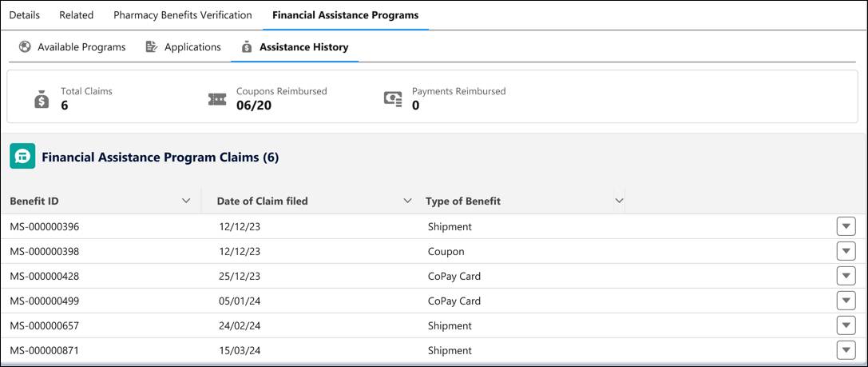Click Benefit ID MS-000000428

(x=44, y=276)
